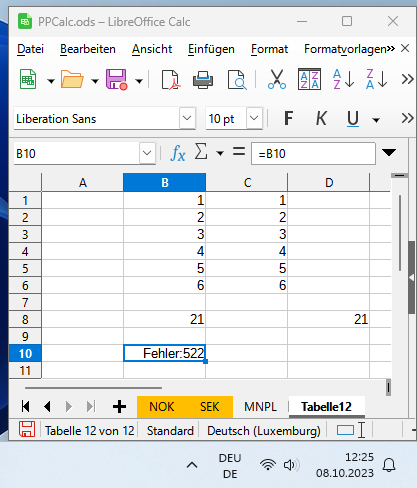Screen dimensions: 417x488
Task: Expand the font size dropdown
Action: point(254,118)
